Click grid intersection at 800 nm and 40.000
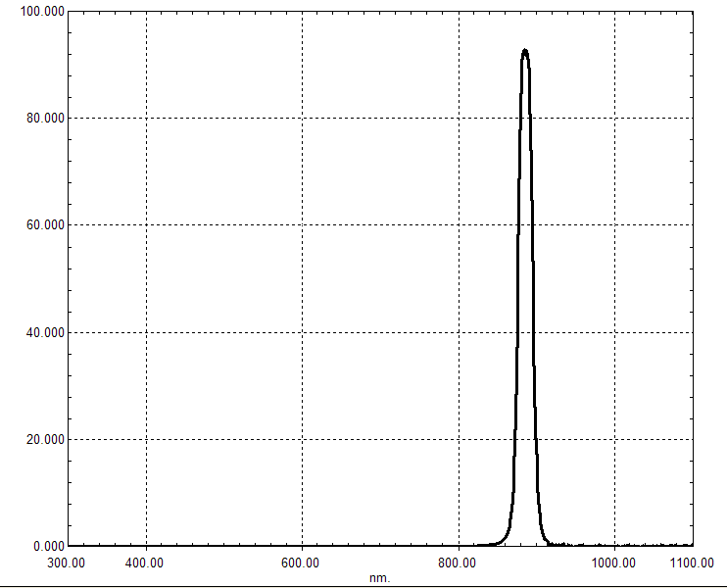Screen dimensions: 727x588 click(x=459, y=332)
